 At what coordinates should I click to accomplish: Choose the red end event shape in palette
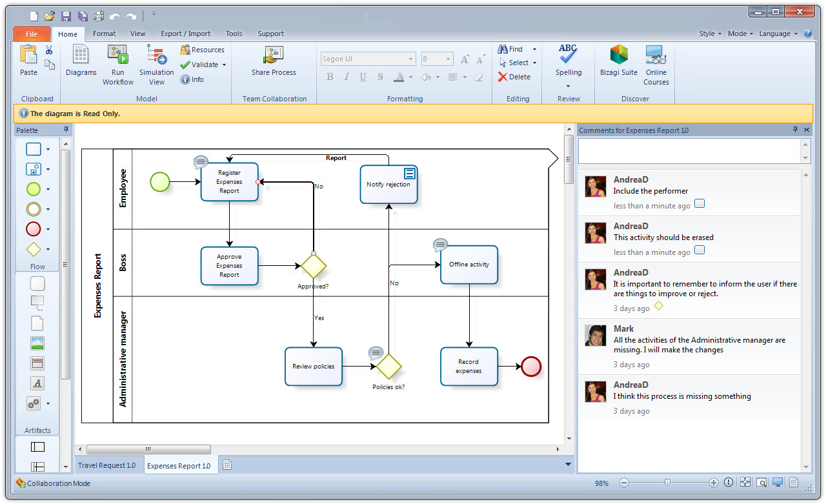click(34, 229)
